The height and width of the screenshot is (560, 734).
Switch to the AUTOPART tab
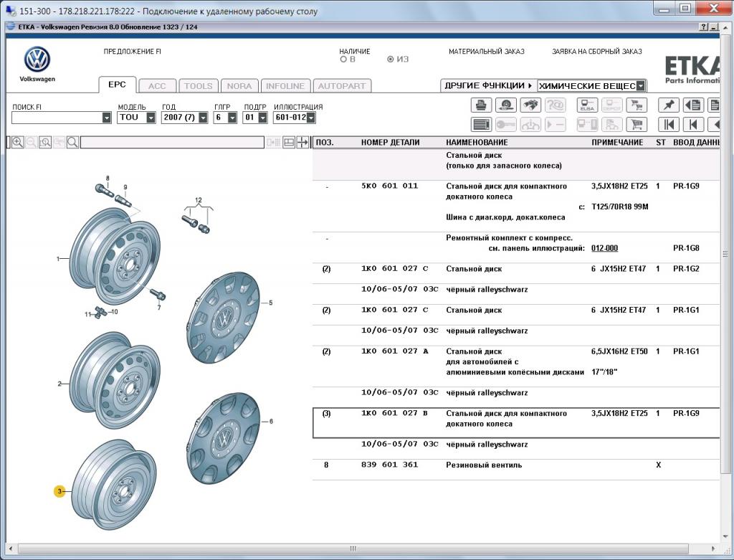tap(342, 86)
